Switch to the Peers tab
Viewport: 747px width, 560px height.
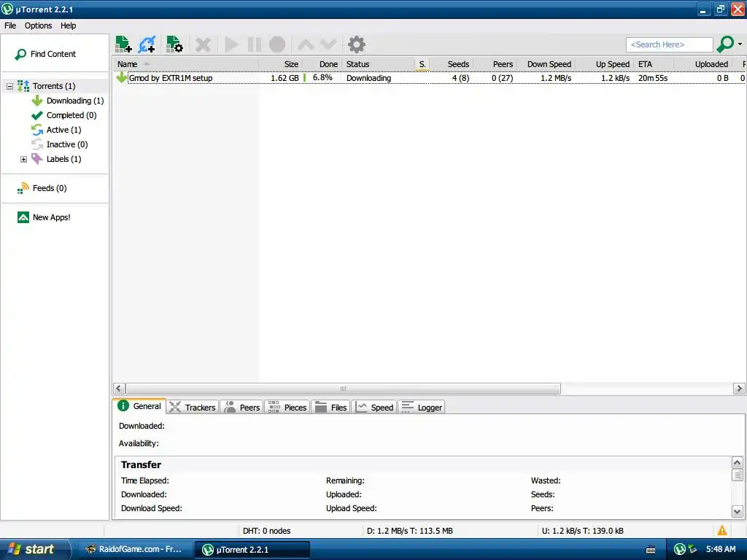[x=242, y=408]
